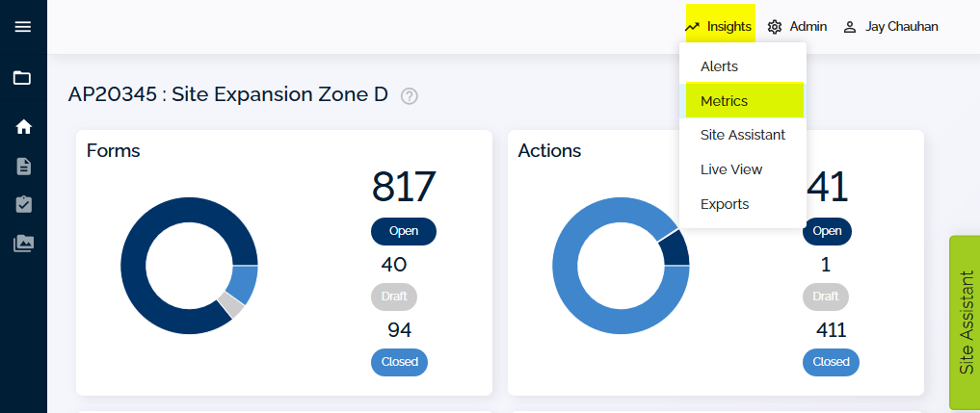Screen dimensions: 980x413
Task: Click the Draft badge under Forms
Action: point(394,297)
